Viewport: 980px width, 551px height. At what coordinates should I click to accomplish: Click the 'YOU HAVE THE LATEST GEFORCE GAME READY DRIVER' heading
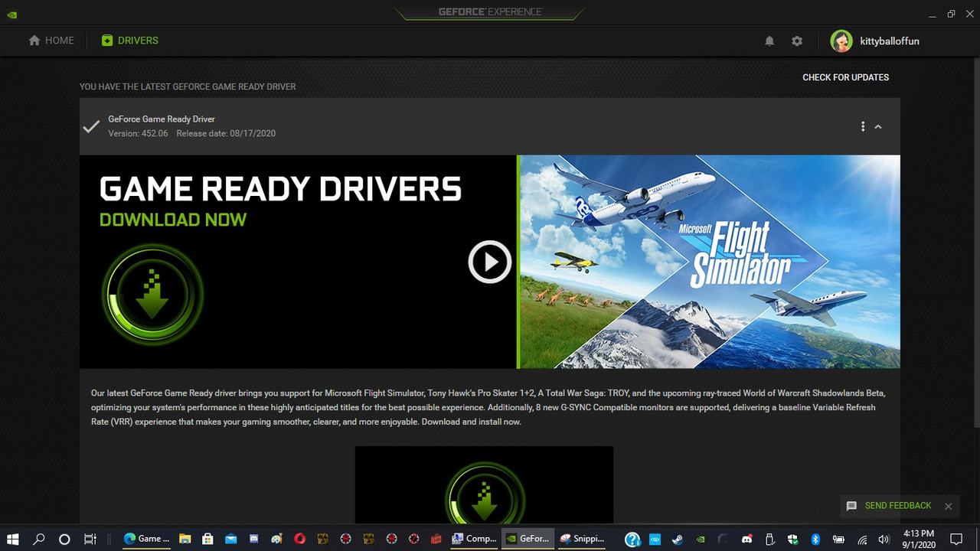click(188, 86)
